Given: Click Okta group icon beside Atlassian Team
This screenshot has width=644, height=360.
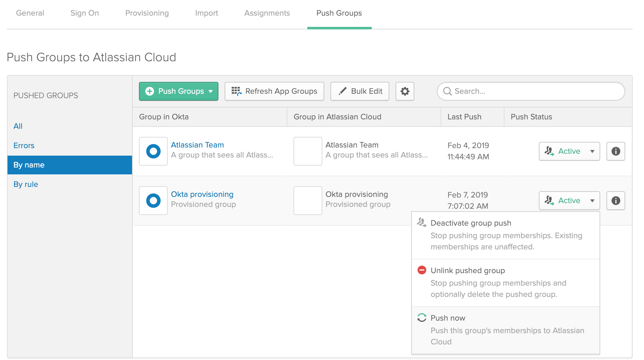Looking at the screenshot, I should (153, 151).
